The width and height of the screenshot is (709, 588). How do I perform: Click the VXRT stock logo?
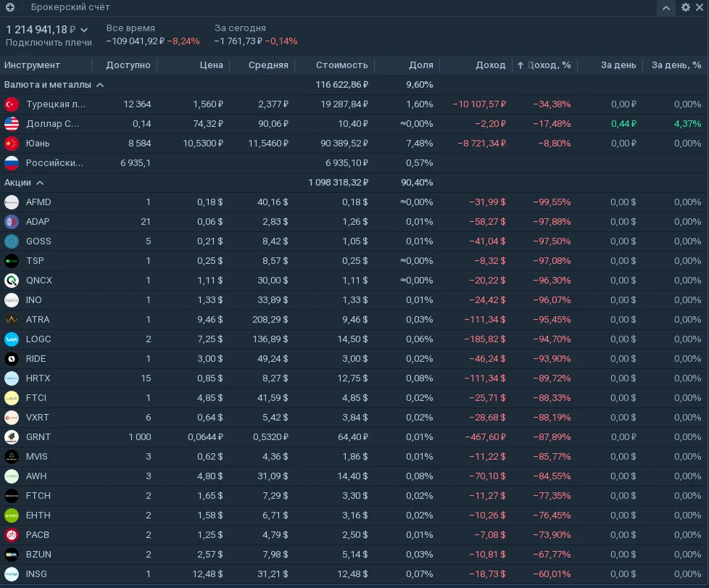[x=12, y=418]
